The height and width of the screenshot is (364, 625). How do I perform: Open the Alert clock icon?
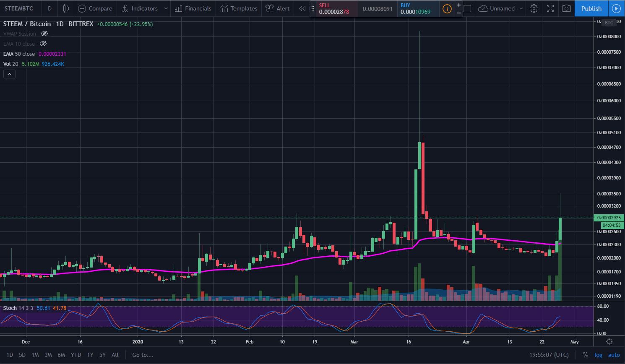pos(270,8)
